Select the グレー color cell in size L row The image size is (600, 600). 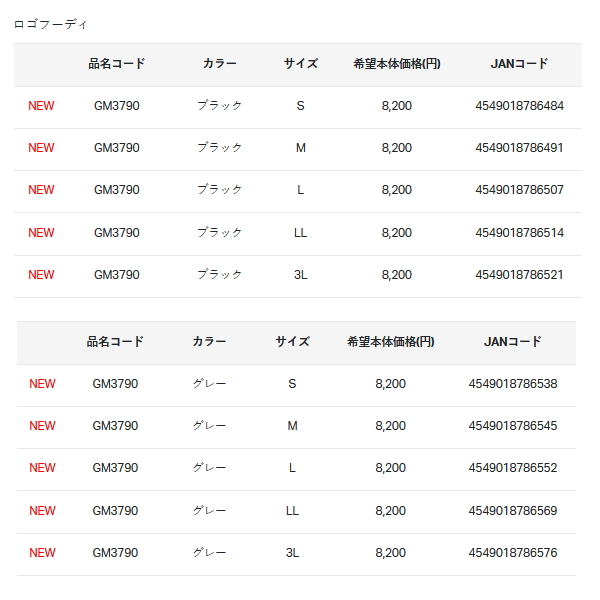pyautogui.click(x=209, y=468)
